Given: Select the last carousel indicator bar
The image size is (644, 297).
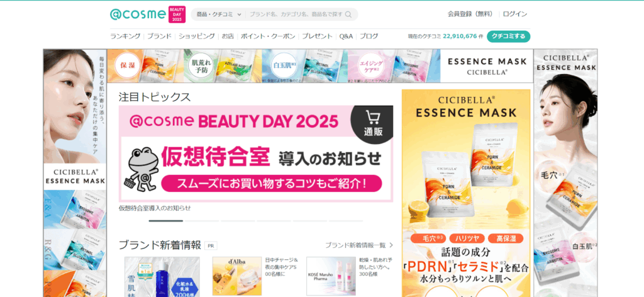Looking at the screenshot, I should (x=346, y=221).
